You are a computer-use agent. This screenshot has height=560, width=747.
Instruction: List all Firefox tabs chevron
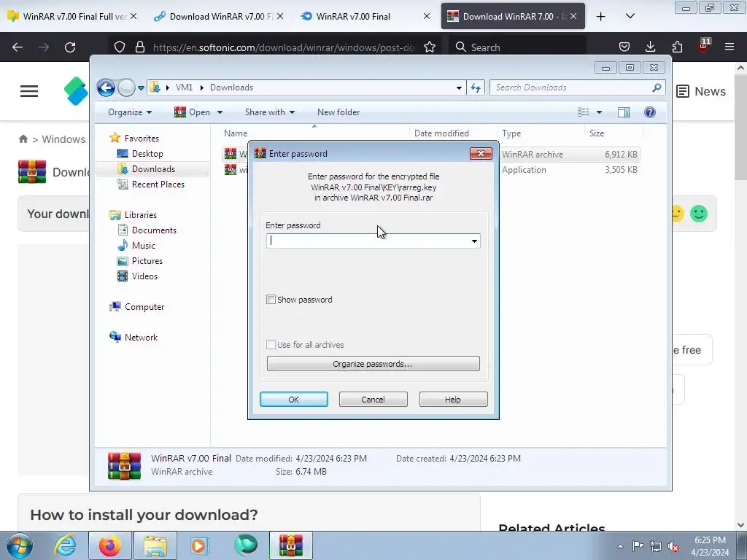[630, 16]
